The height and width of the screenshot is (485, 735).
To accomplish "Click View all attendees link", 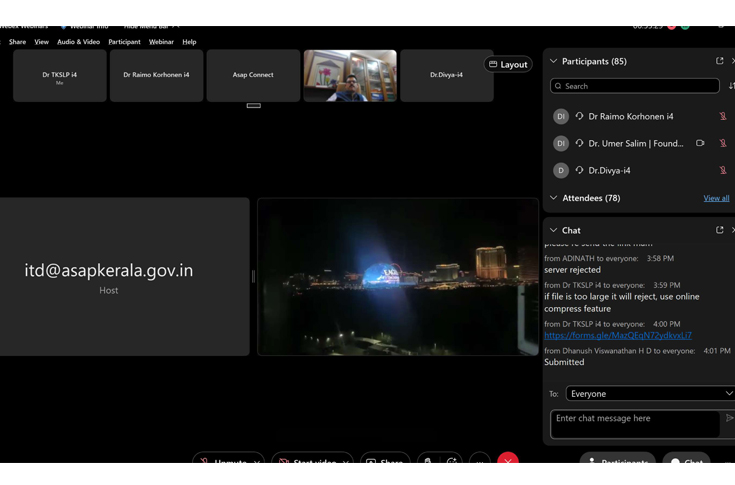I will [716, 198].
